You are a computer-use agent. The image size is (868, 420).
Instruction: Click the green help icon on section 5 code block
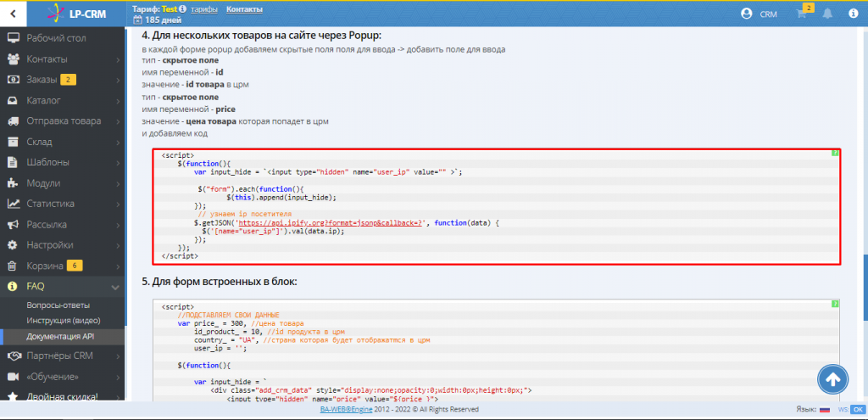(x=835, y=304)
